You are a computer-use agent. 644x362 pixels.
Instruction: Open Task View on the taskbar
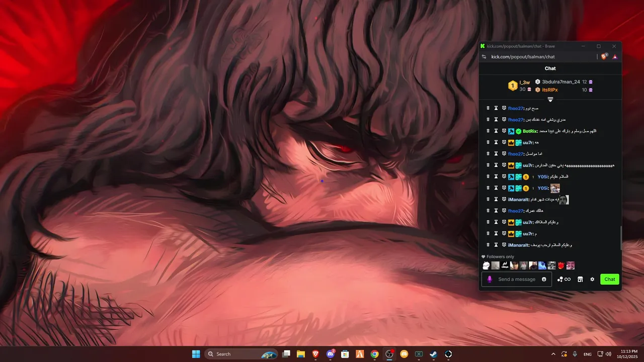(x=286, y=354)
